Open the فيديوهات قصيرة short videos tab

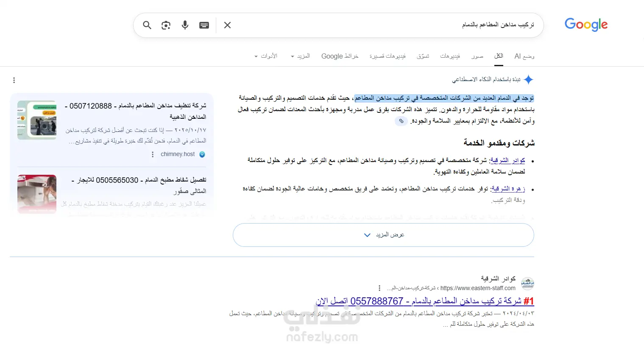click(388, 56)
